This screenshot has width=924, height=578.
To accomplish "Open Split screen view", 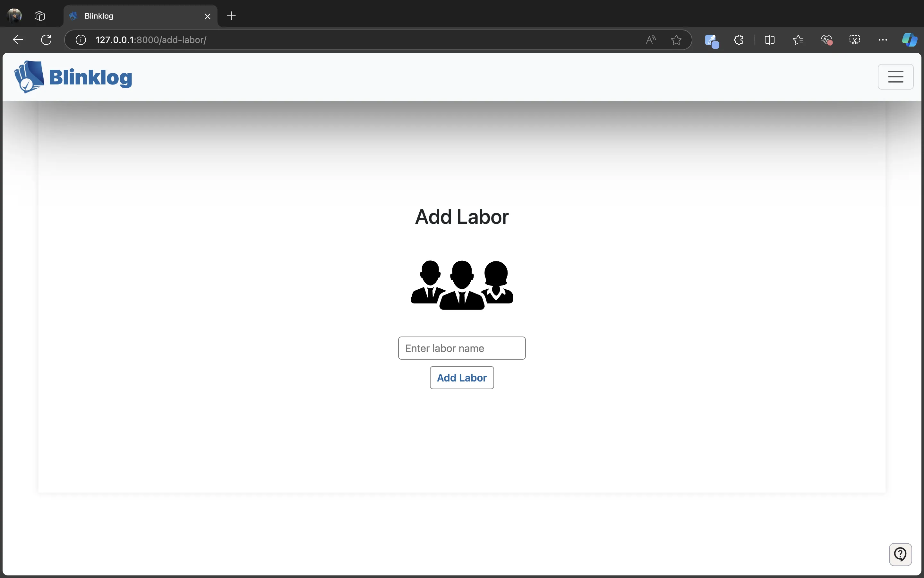I will click(770, 40).
